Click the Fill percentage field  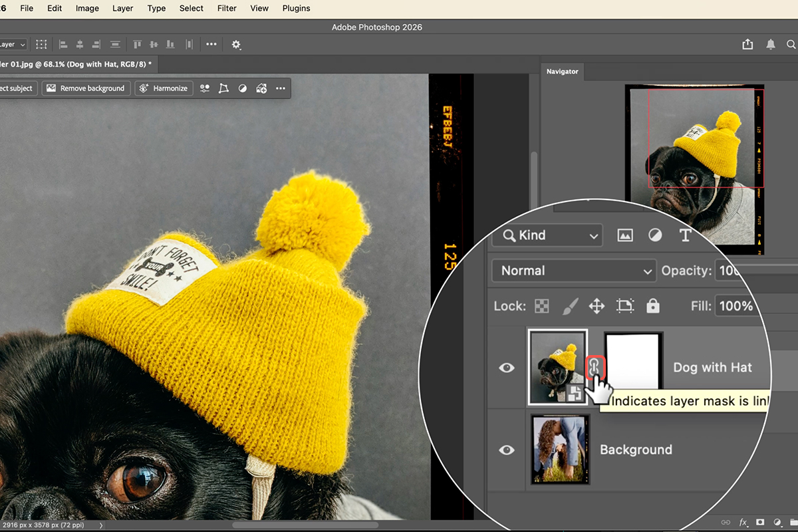click(x=735, y=306)
